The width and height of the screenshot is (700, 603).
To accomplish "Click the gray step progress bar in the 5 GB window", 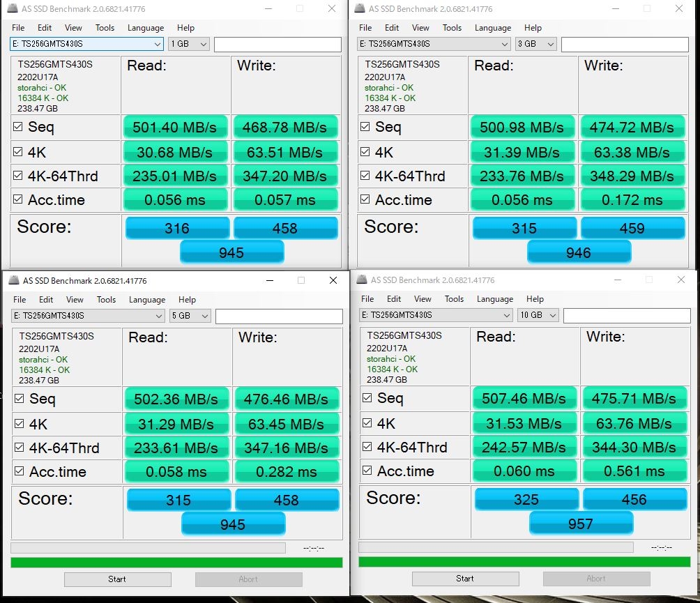I will click(x=148, y=548).
